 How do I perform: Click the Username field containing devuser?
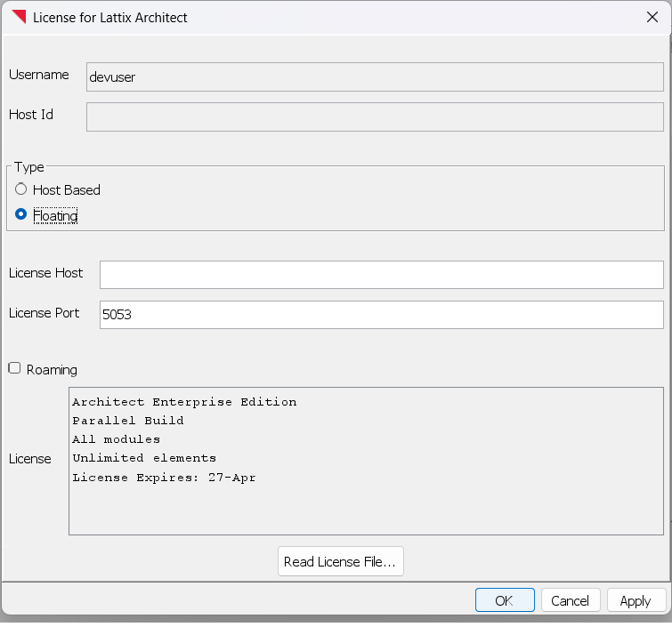375,77
